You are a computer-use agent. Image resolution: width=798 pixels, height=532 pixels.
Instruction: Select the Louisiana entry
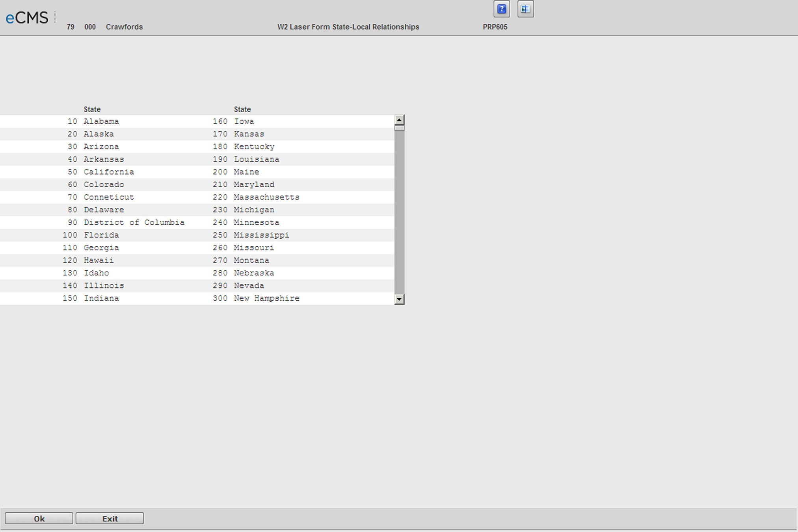pyautogui.click(x=257, y=159)
